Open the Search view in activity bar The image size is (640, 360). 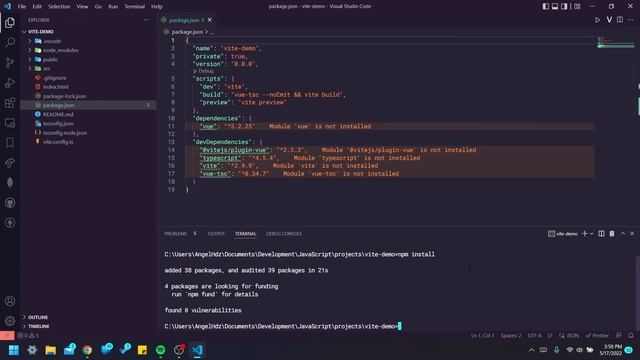coord(10,42)
